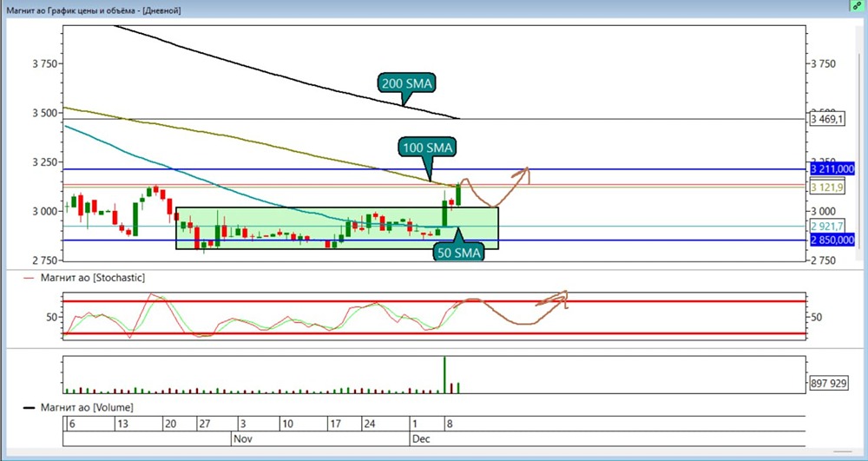The image size is (868, 461).
Task: Click the blue 3 211,000 level label
Action: pos(832,168)
